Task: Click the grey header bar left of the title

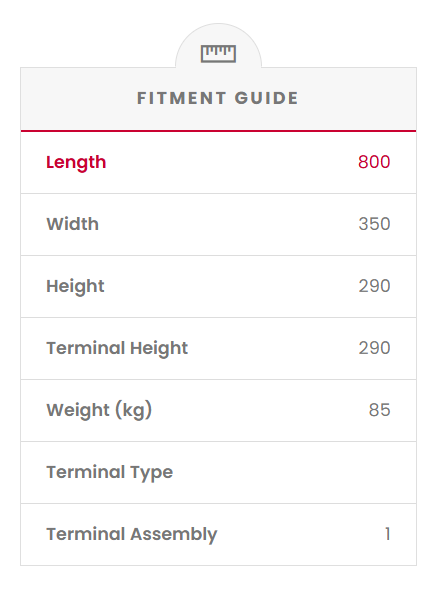Action: pos(78,99)
